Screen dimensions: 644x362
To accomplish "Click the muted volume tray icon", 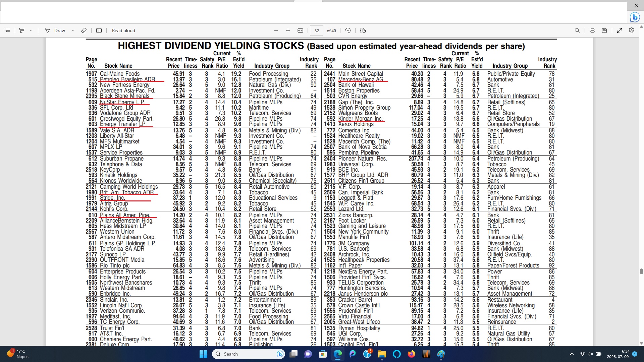I will pyautogui.click(x=591, y=354).
